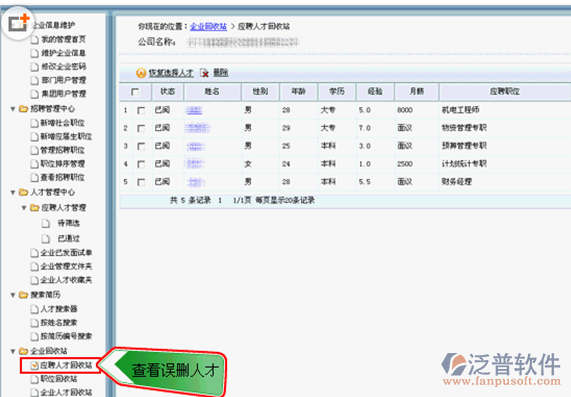Collapse the 招聘管理中心 tree arrow
The image size is (571, 397).
coord(13,109)
